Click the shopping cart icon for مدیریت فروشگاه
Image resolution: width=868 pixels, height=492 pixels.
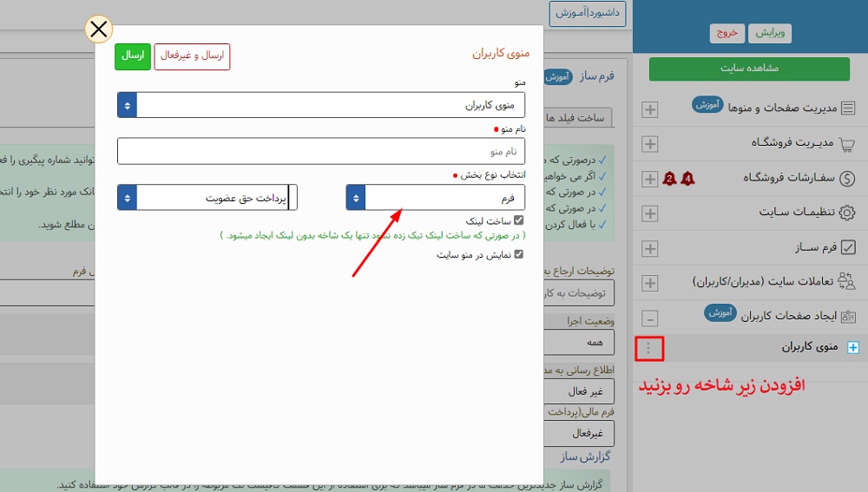coord(848,143)
